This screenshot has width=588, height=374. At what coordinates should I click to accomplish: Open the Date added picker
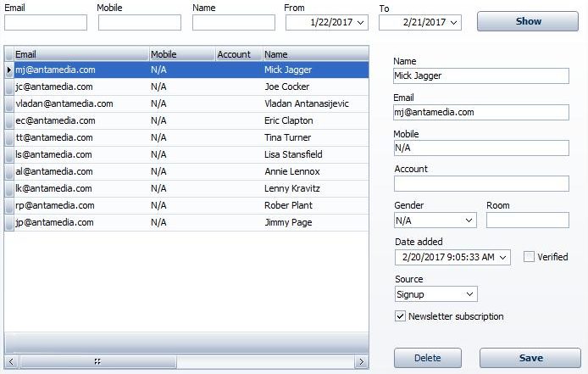pos(503,257)
